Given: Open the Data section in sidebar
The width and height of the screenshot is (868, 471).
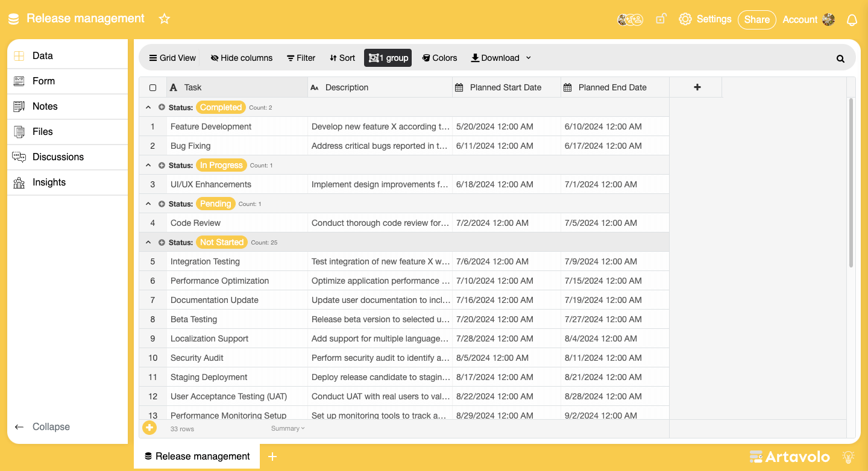Looking at the screenshot, I should point(68,56).
